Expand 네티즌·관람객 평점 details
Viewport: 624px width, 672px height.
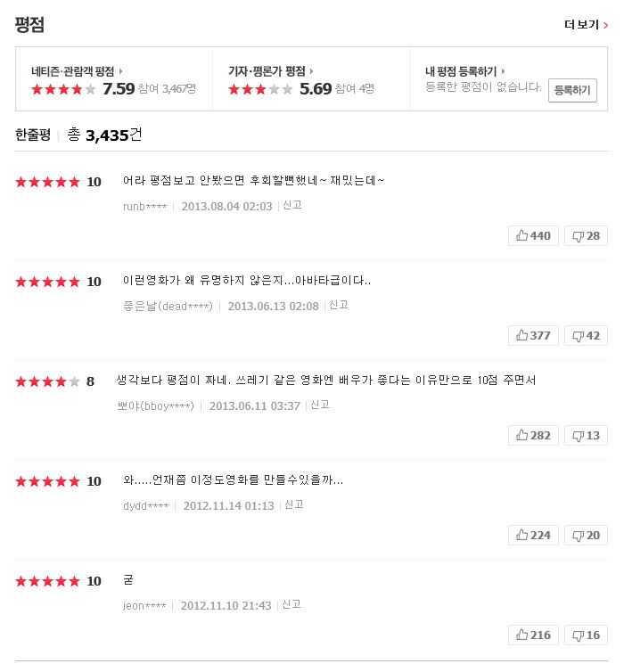pyautogui.click(x=77, y=71)
